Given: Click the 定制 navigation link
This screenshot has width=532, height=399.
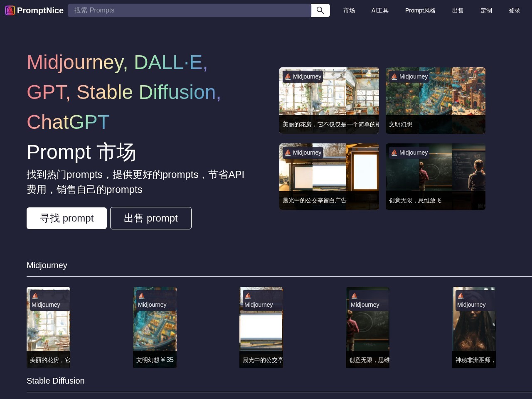Looking at the screenshot, I should pos(486,10).
